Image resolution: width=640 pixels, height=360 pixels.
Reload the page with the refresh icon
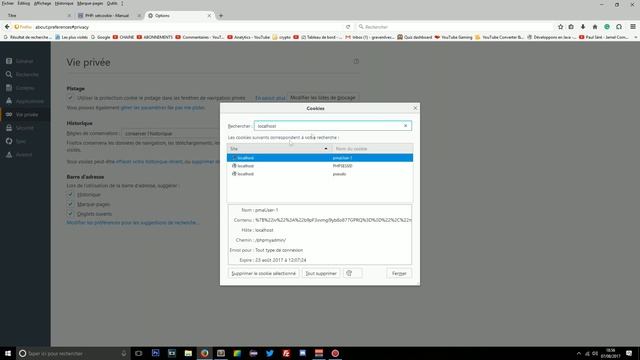(x=348, y=27)
